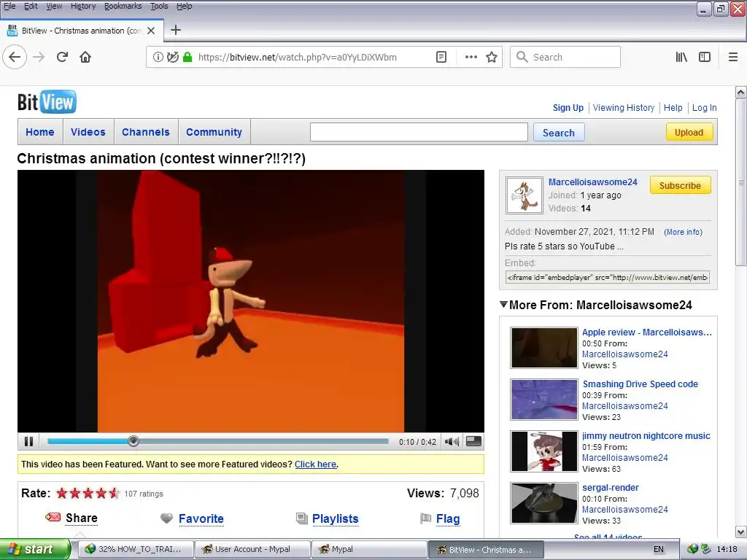Open the Bookmarks menu
The width and height of the screenshot is (747, 560).
pos(123,6)
